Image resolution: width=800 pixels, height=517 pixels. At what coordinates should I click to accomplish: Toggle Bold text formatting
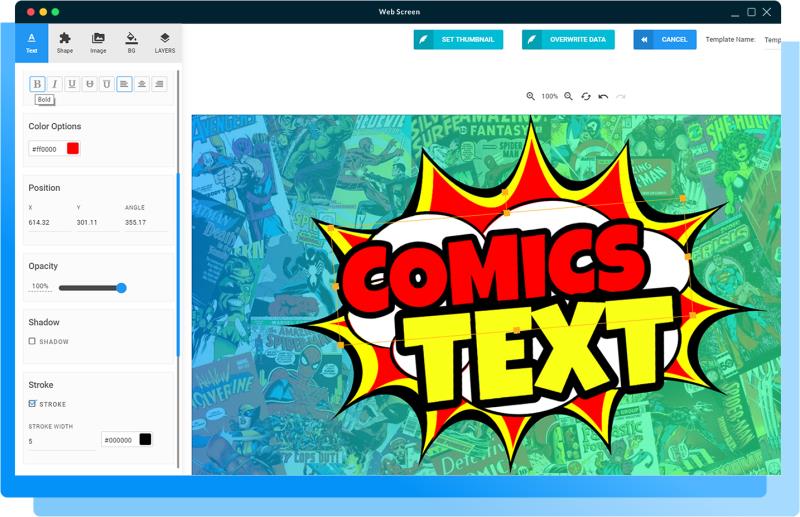click(37, 84)
